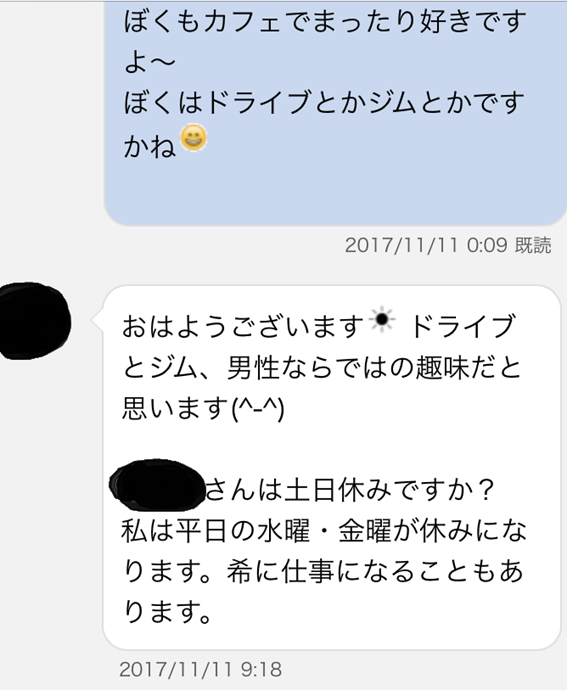Open the sender's blacked-out profile avatar
The width and height of the screenshot is (568, 693).
(34, 321)
